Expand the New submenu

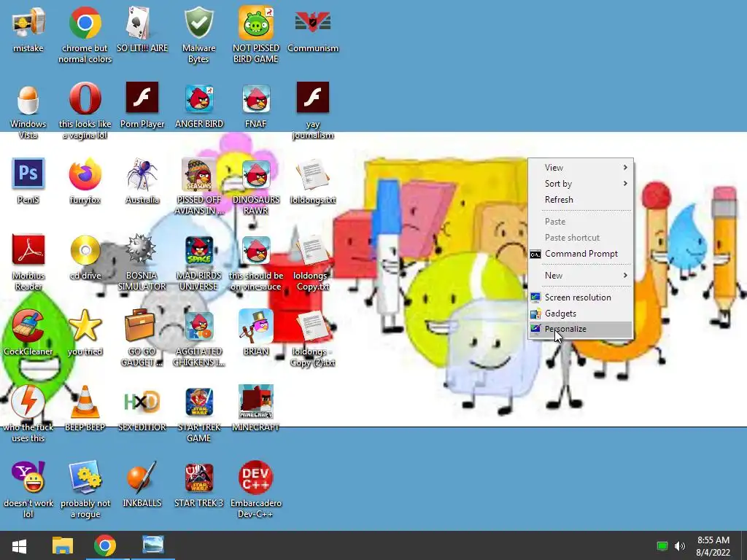coord(581,276)
